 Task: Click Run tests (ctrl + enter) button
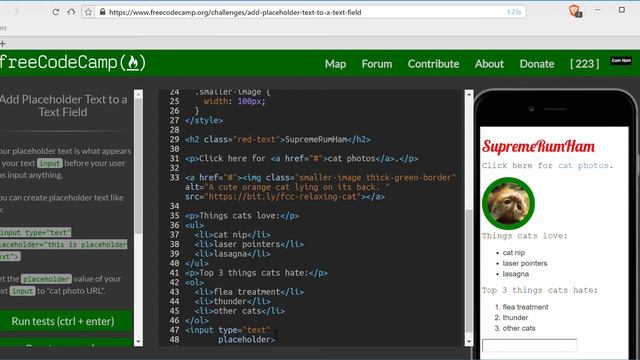pos(65,321)
